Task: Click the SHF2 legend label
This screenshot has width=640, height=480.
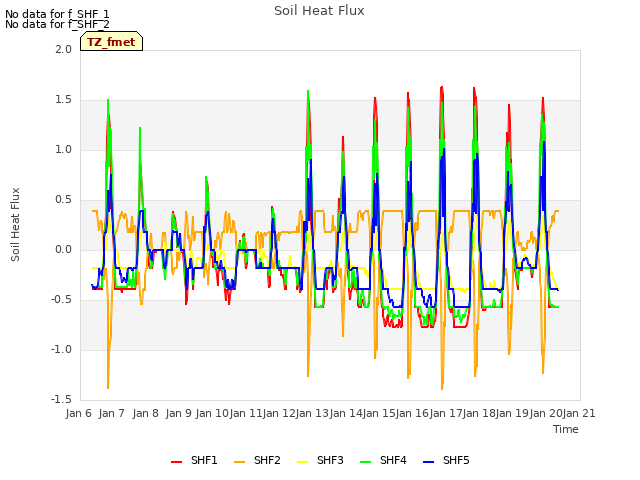Action: click(x=267, y=460)
